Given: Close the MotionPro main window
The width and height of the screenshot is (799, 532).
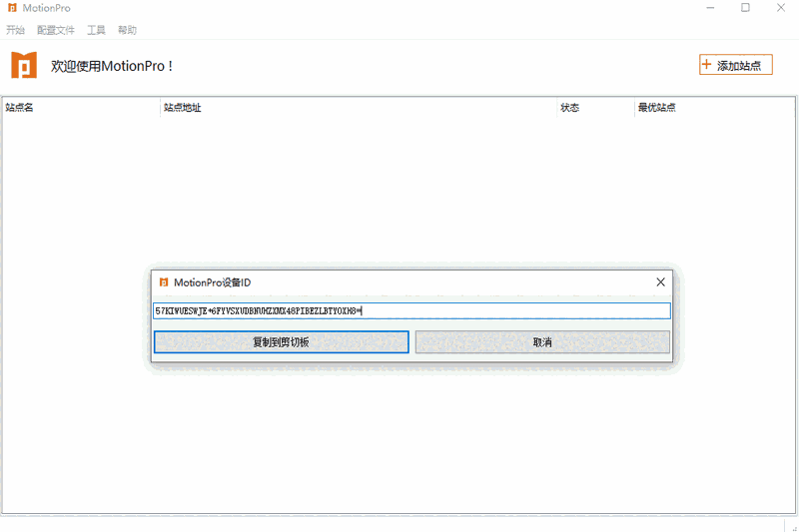Looking at the screenshot, I should 780,8.
